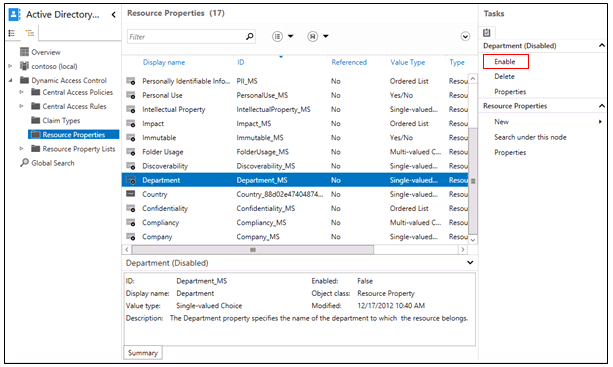Expand the filter criteria chevron

coord(465,37)
